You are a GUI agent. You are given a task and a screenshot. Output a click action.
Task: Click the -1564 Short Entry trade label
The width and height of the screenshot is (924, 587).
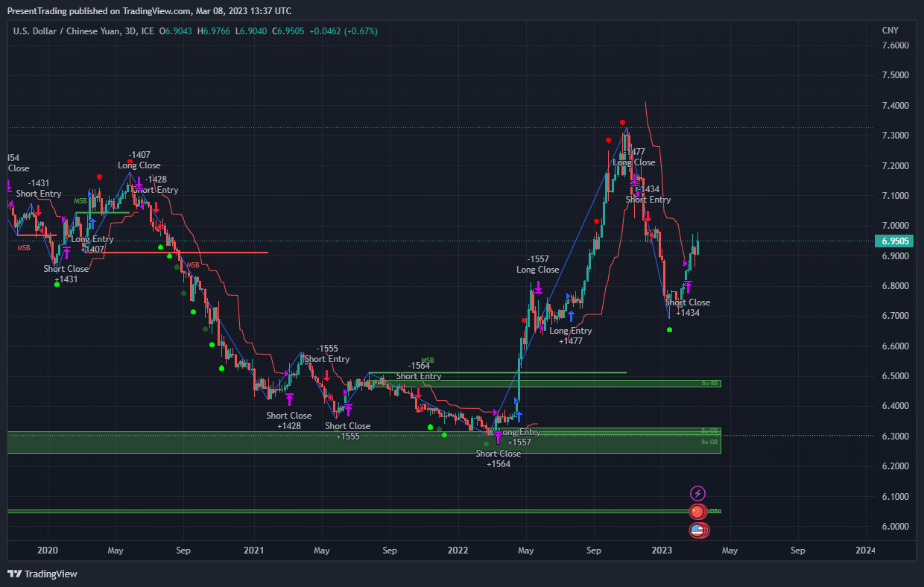419,371
